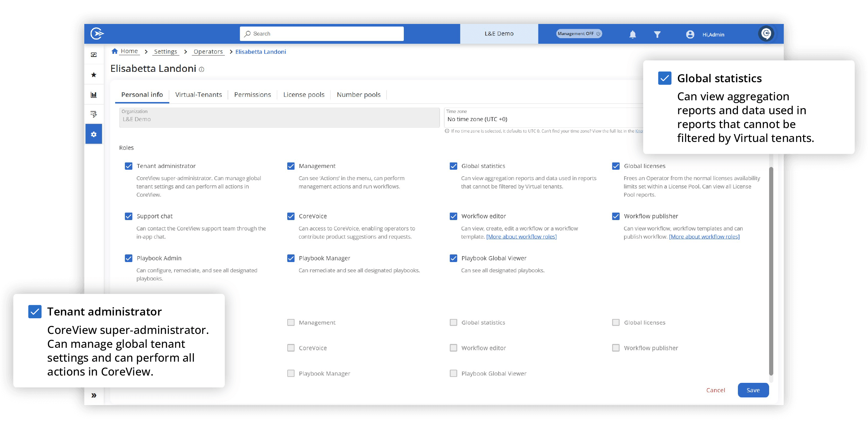Switch to the Number pools tab
This screenshot has width=868, height=429.
coord(359,95)
